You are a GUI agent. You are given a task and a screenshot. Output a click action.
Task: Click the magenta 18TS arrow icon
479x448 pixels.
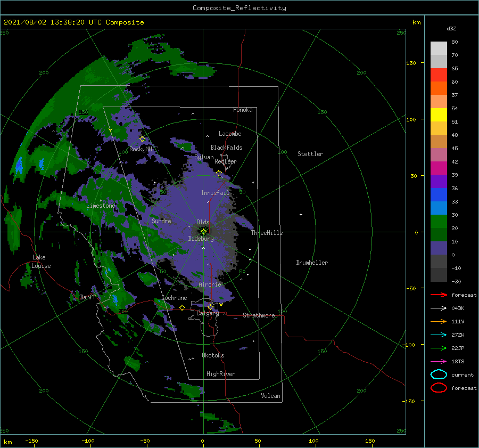(439, 362)
